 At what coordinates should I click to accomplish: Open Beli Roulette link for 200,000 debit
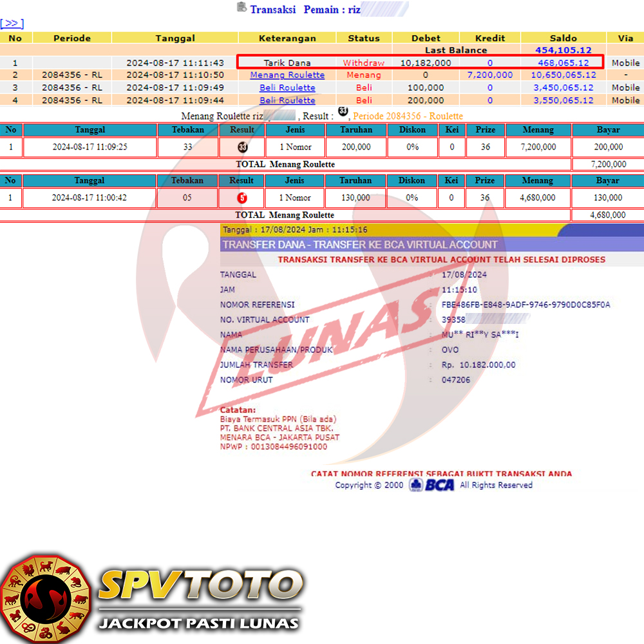click(x=287, y=100)
